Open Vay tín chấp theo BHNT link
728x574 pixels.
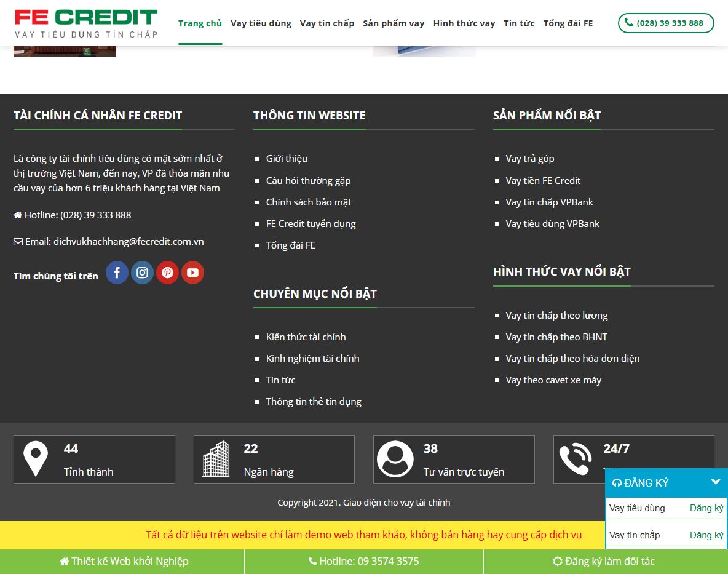click(x=556, y=337)
